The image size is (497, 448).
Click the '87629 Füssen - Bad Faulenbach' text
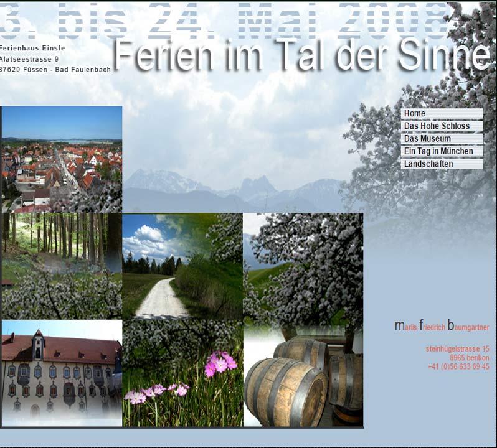55,70
